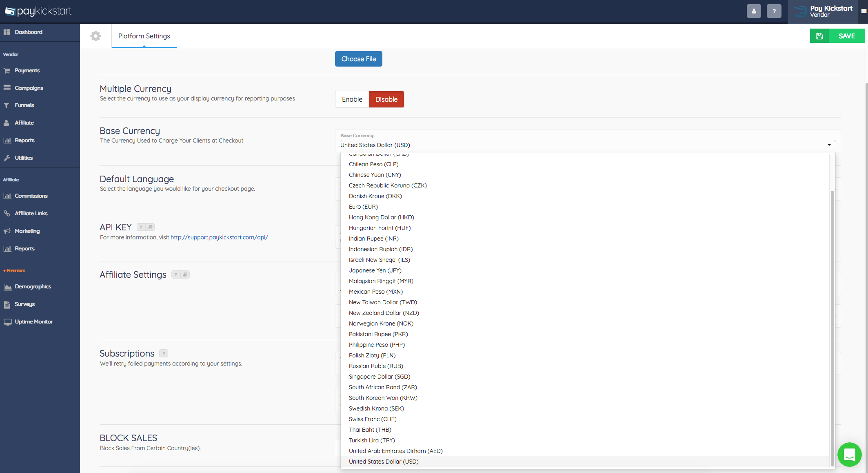
Task: Open the live chat bubble icon
Action: pos(849,454)
